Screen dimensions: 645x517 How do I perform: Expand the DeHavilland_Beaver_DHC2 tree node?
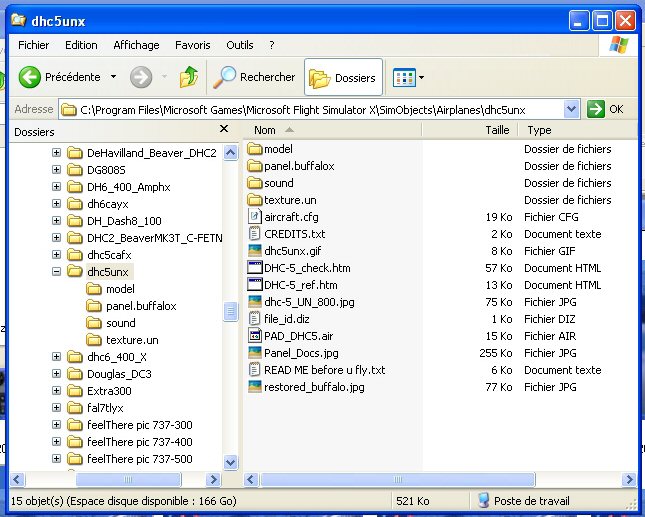click(x=56, y=153)
